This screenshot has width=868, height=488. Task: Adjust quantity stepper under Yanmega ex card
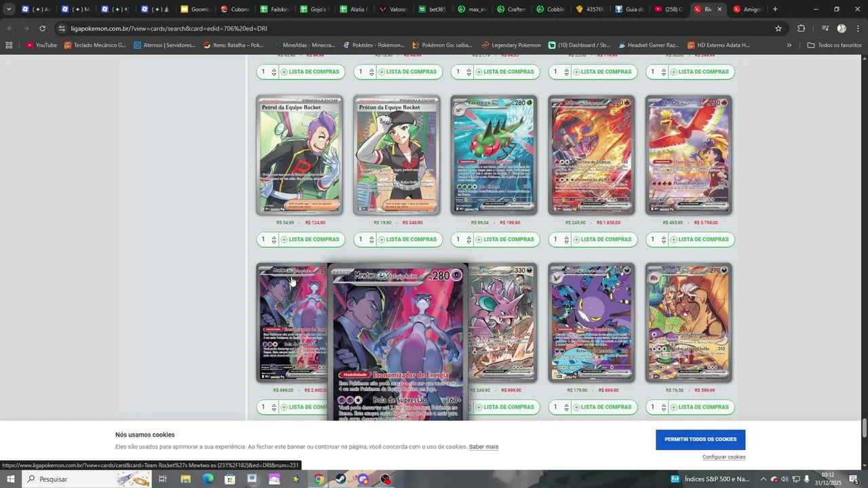tap(469, 239)
